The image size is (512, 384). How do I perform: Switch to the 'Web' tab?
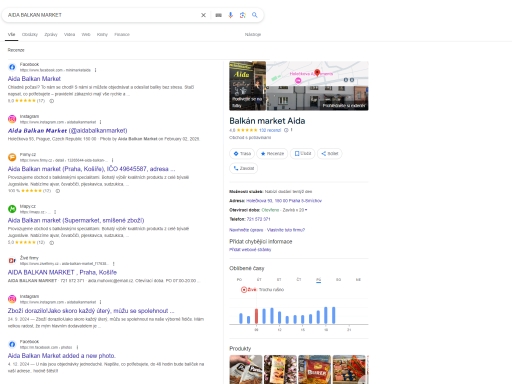pyautogui.click(x=86, y=34)
